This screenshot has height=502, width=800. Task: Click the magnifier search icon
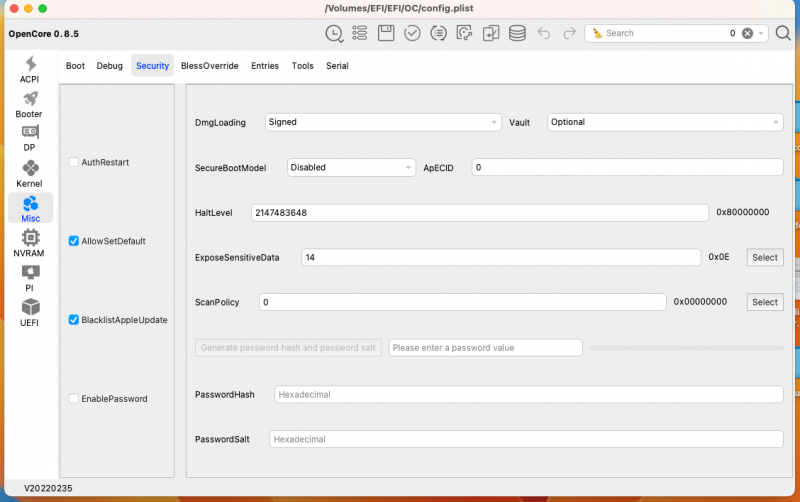783,33
